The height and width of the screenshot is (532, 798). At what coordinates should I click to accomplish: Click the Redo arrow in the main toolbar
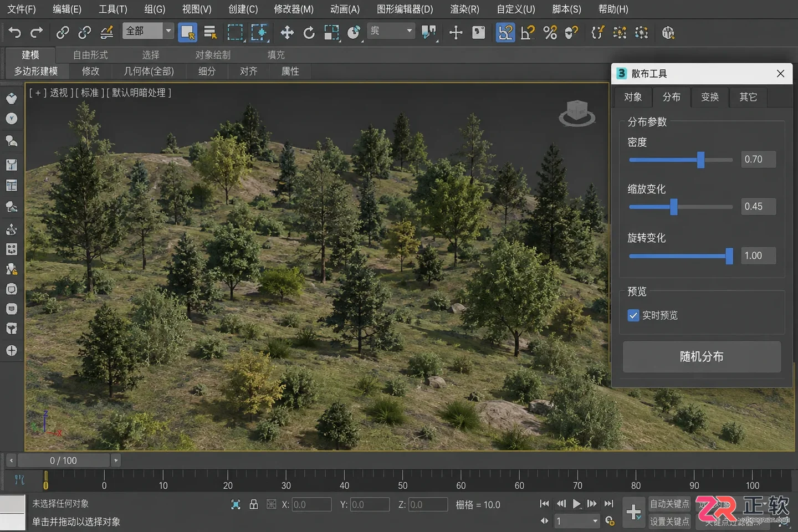(x=37, y=33)
